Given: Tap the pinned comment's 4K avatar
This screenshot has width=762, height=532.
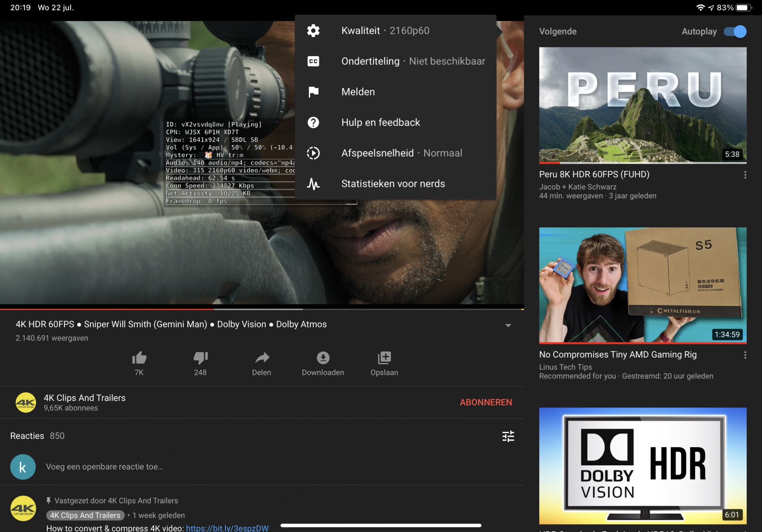Looking at the screenshot, I should (23, 508).
